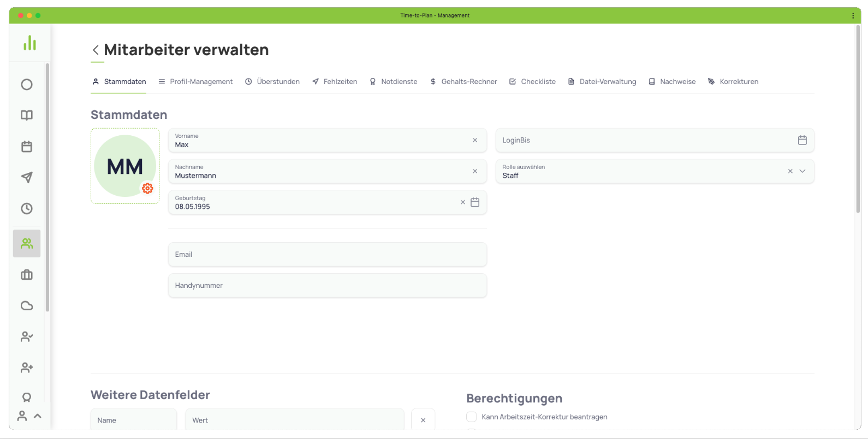Open the Geburtstag calendar picker

point(475,202)
